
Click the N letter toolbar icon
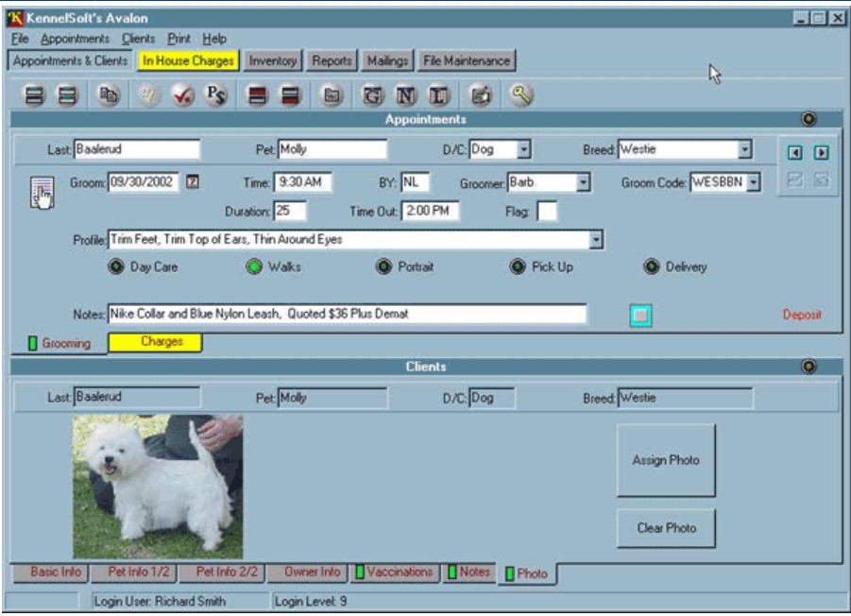(405, 95)
